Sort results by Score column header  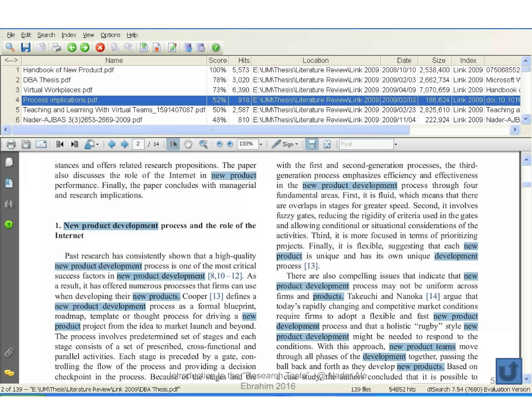(x=217, y=61)
